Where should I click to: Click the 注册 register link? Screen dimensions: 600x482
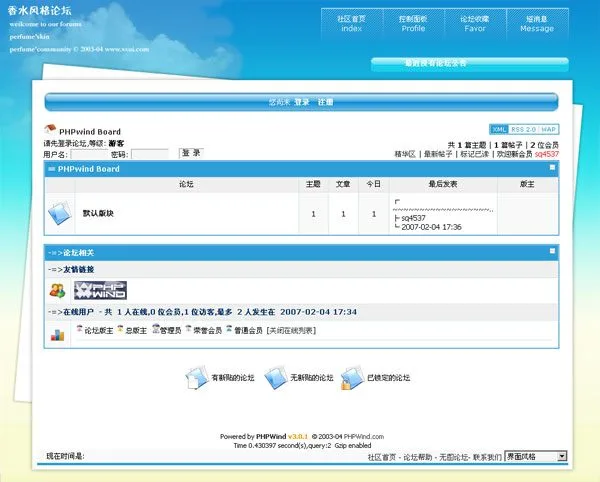(x=325, y=102)
